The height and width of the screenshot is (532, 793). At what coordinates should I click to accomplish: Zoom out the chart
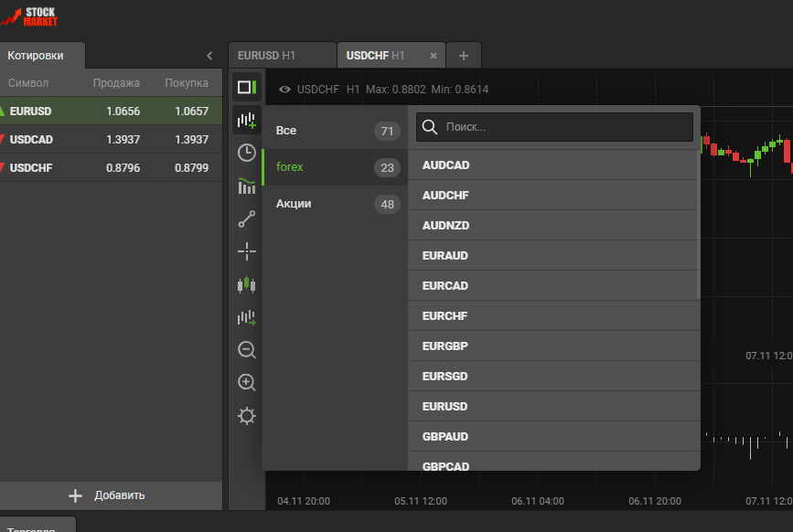pos(246,350)
